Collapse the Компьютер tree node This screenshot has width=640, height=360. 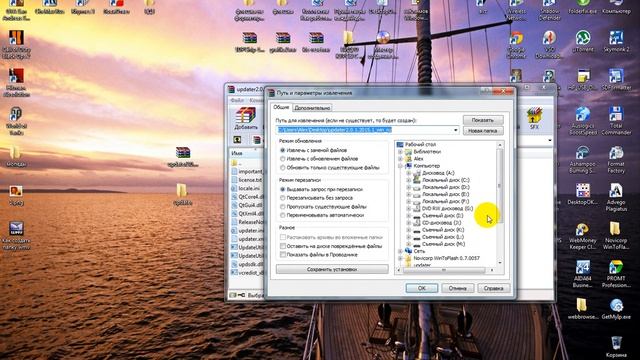click(400, 166)
